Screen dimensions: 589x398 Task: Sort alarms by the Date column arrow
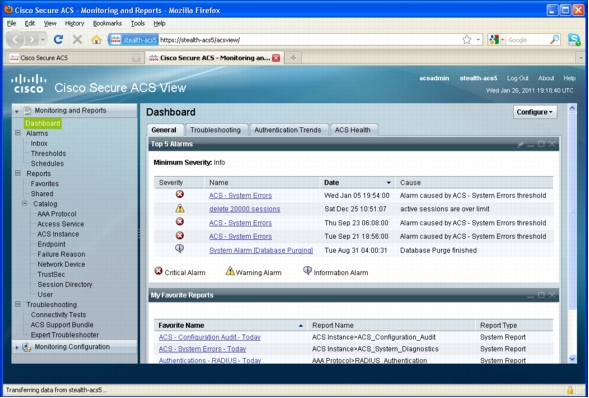point(389,183)
